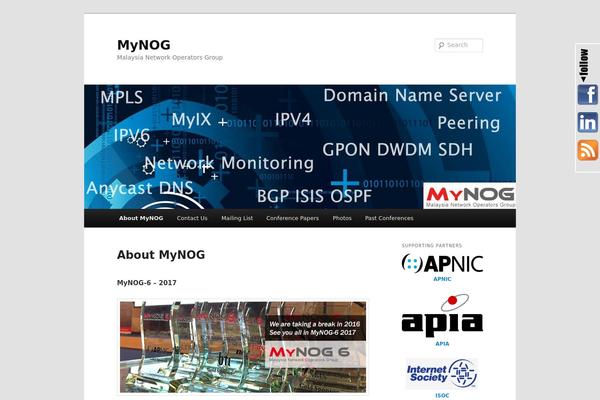
Task: Click the MyNOG logo in banner
Action: click(470, 196)
